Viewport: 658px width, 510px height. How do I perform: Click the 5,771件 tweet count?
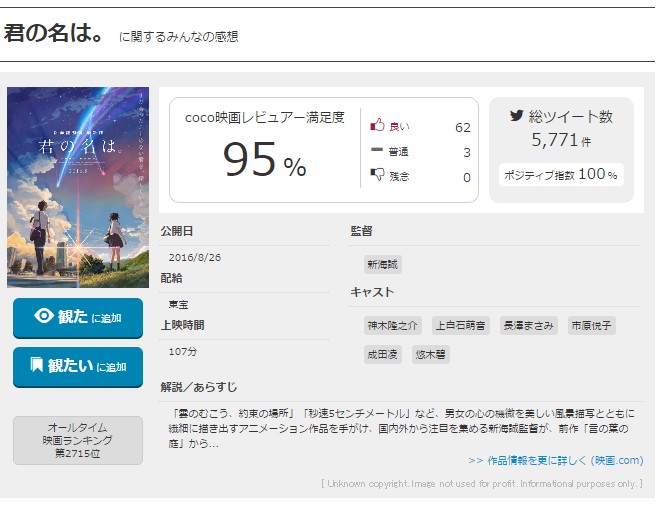coord(561,140)
